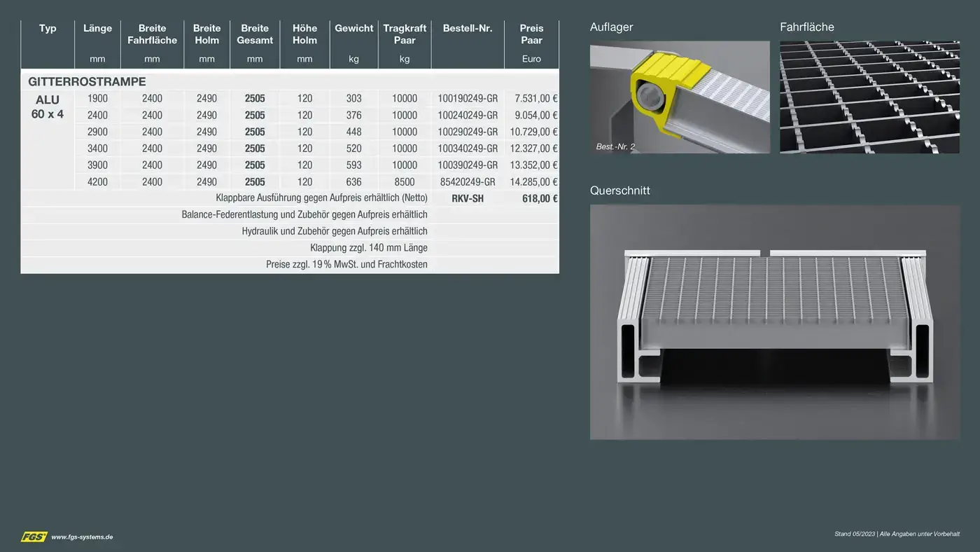Click the Querschnitt cross-section image
Image resolution: width=980 pixels, height=552 pixels.
point(774,322)
